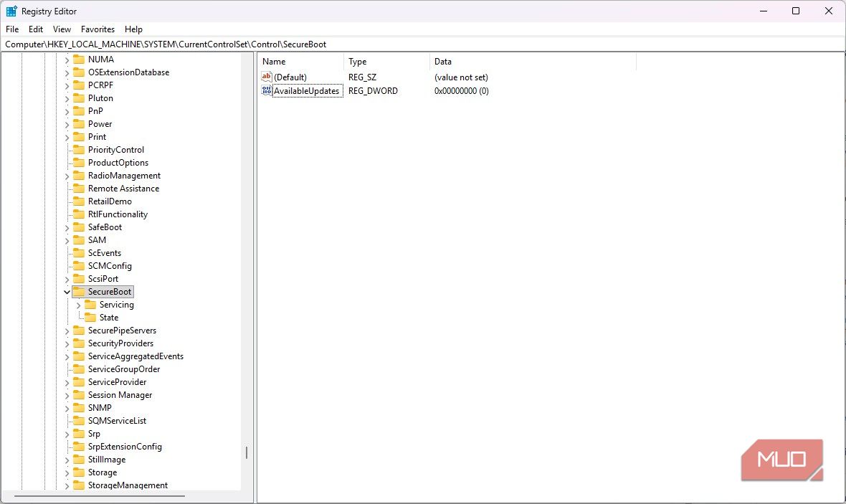Viewport: 846px width, 504px height.
Task: Click the REG_DWORD type cell
Action: [373, 90]
